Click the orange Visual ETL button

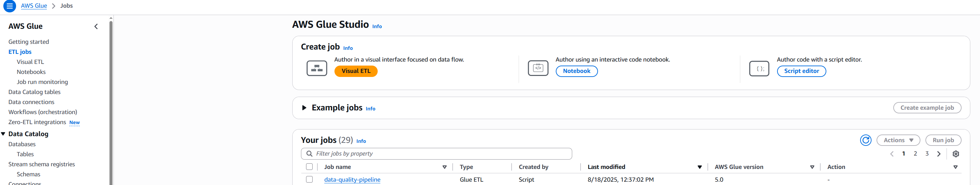tap(356, 71)
